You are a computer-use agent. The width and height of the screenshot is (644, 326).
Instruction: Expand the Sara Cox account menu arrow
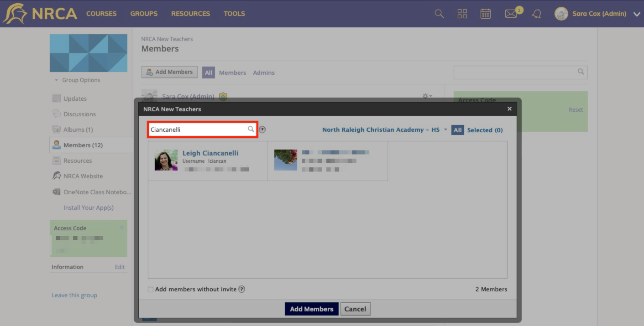point(637,14)
